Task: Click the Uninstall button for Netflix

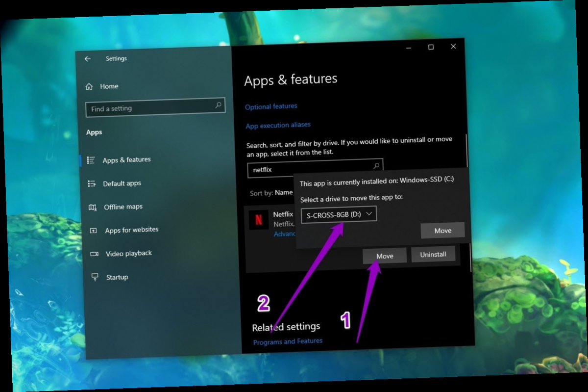Action: tap(433, 254)
